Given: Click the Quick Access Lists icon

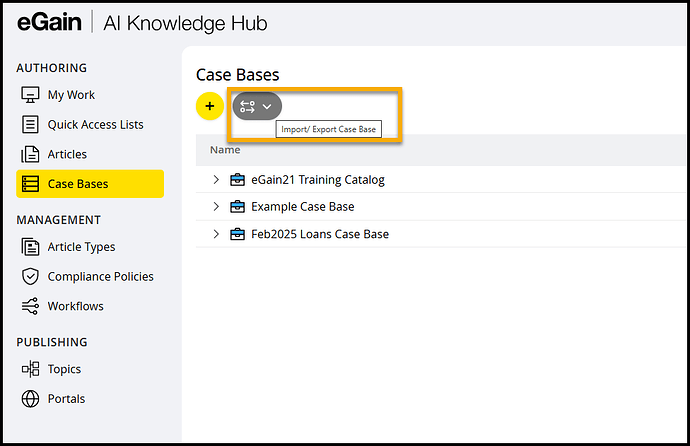Looking at the screenshot, I should pos(30,125).
